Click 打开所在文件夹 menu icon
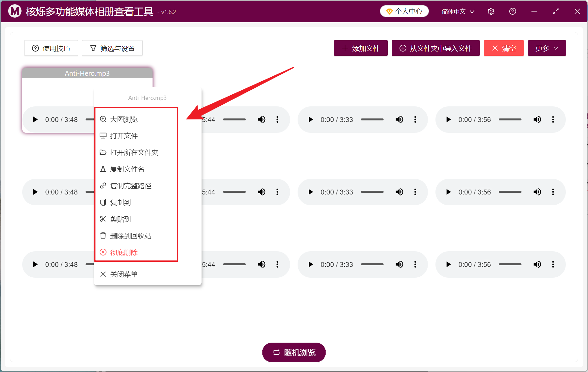 point(103,152)
